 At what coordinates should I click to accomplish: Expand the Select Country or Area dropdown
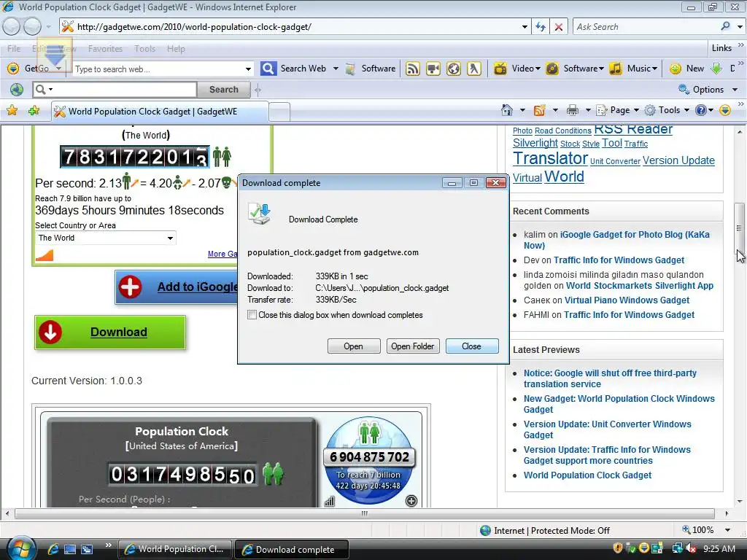click(170, 238)
